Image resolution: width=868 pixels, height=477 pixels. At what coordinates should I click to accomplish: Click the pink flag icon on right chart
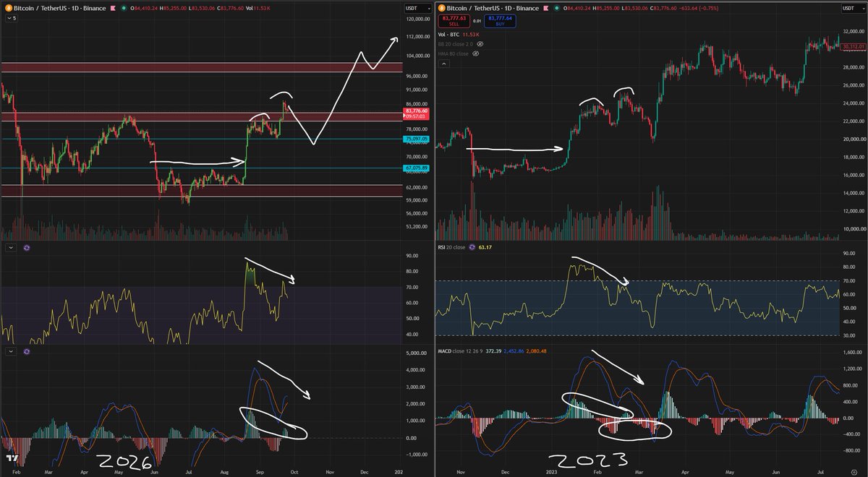coord(546,8)
